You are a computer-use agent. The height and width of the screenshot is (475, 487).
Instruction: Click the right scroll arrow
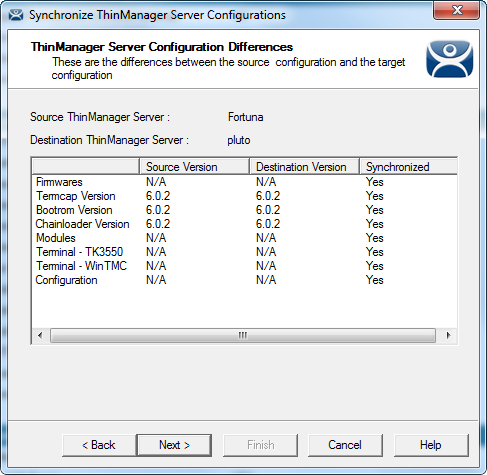448,335
